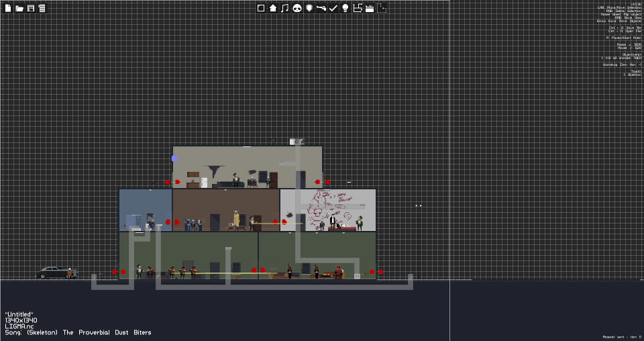Screen dimensions: 644x341
Task: Select the yellow trench coat figure
Action: point(237,219)
